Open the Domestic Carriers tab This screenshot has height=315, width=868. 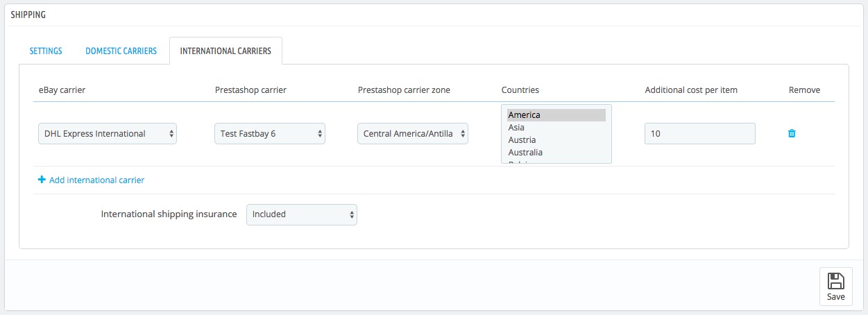coord(121,51)
